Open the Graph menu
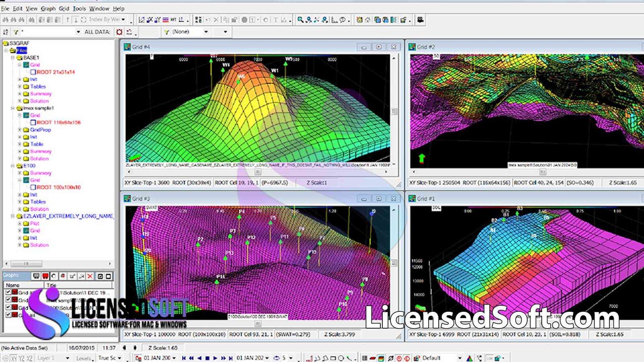Screen dimensions: 644x362 click(48, 8)
